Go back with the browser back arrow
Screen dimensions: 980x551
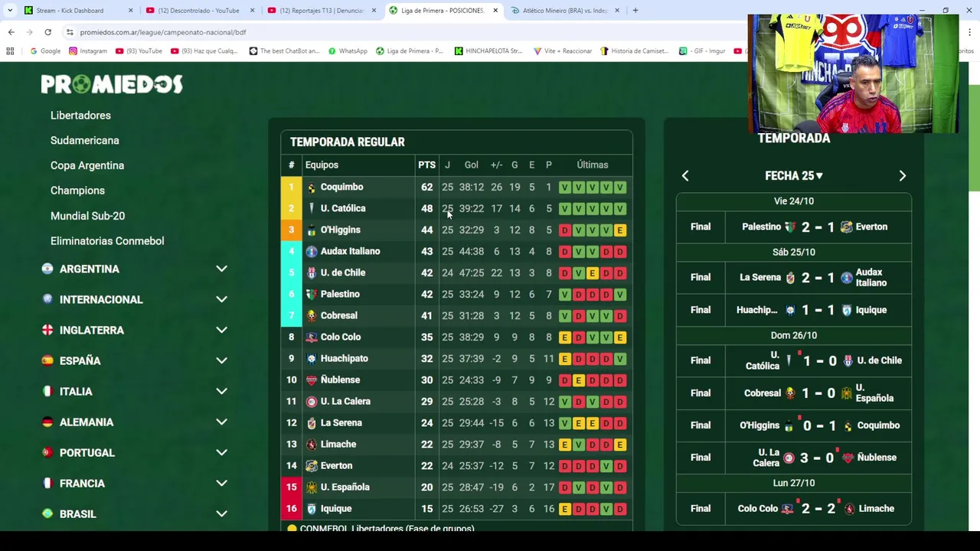click(x=11, y=32)
